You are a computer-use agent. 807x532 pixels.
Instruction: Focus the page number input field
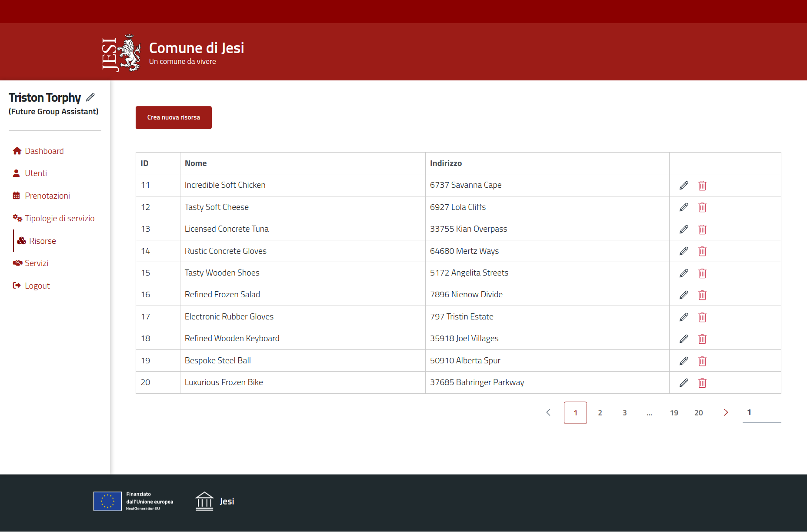point(761,412)
